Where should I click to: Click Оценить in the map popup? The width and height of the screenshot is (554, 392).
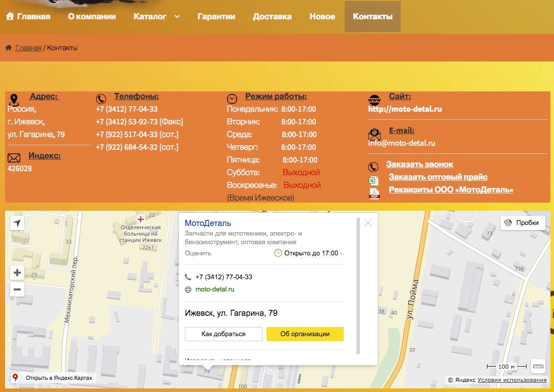pyautogui.click(x=198, y=253)
